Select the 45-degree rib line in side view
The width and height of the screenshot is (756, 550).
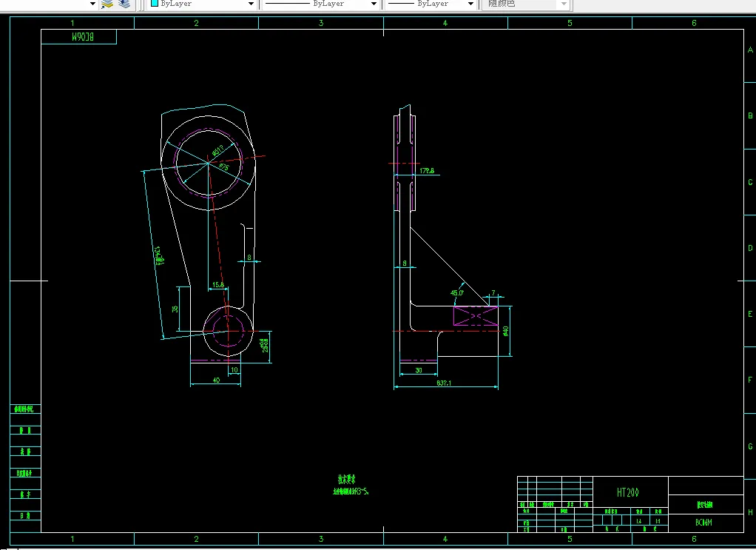click(x=449, y=266)
